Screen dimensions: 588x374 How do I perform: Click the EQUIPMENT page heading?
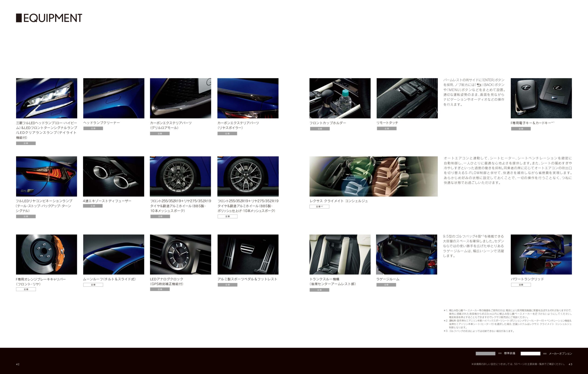pos(49,18)
